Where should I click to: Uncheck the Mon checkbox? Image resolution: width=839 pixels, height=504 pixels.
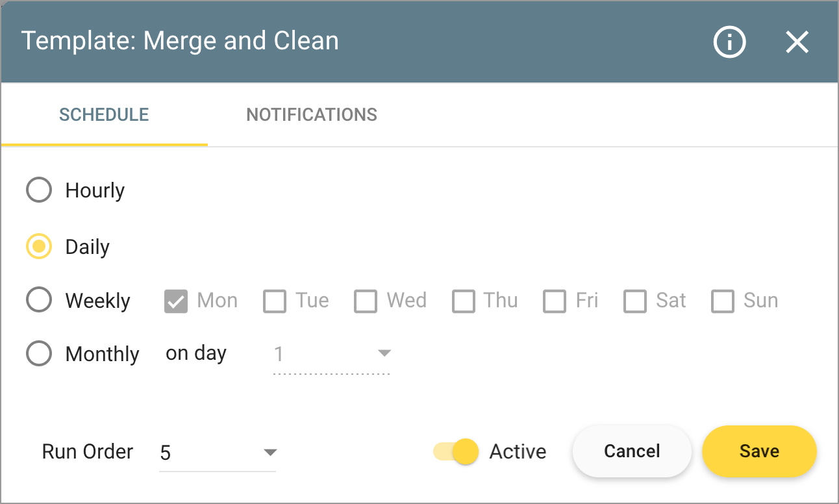click(176, 301)
